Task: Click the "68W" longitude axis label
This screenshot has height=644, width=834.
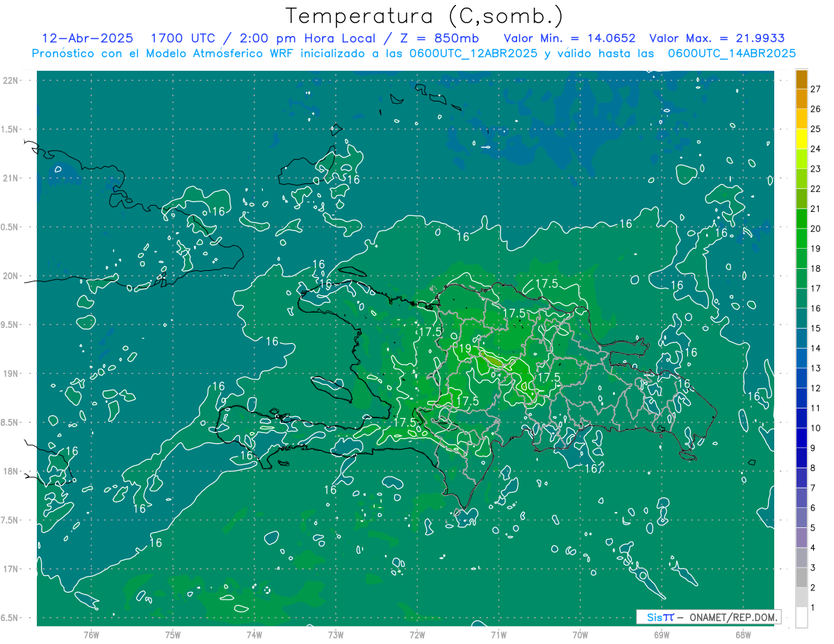Action: (743, 634)
